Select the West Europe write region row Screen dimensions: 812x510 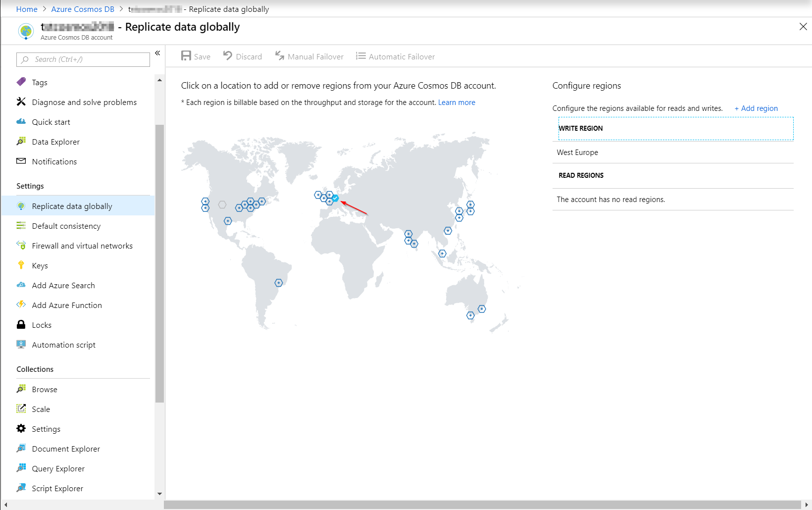click(x=673, y=153)
